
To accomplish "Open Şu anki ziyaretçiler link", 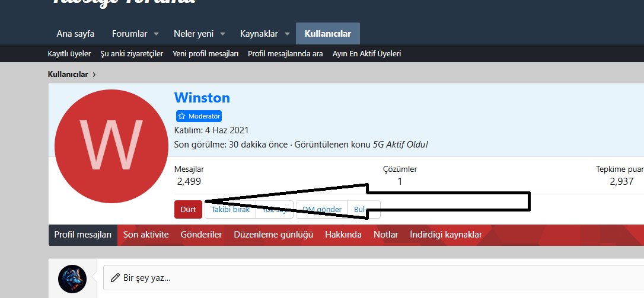I will [132, 54].
